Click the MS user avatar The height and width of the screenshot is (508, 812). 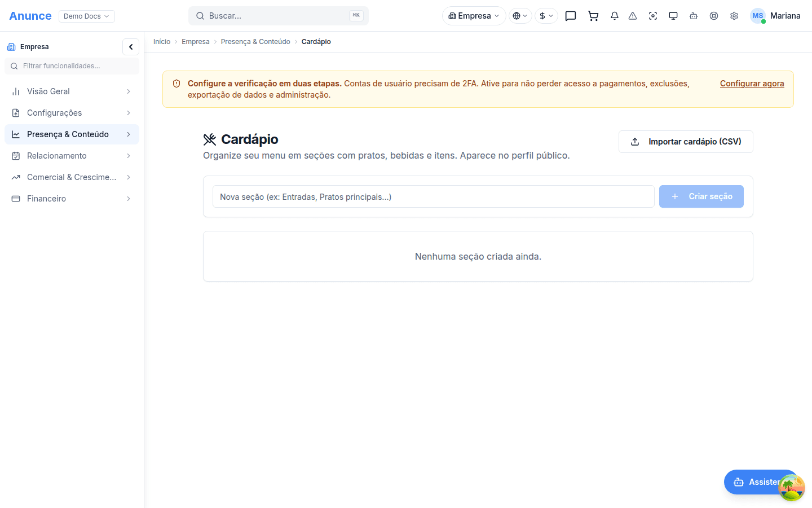point(758,16)
